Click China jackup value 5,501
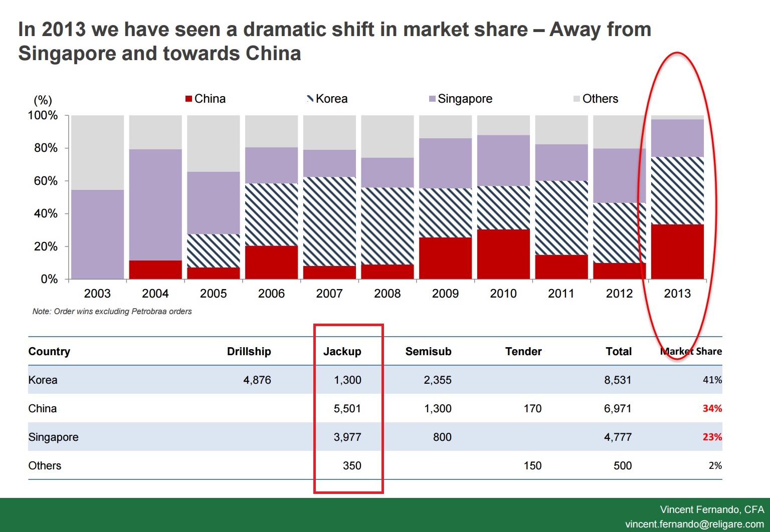 pyautogui.click(x=347, y=408)
